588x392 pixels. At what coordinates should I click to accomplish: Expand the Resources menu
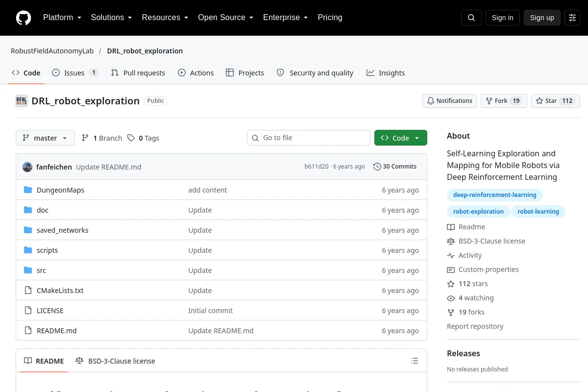165,18
